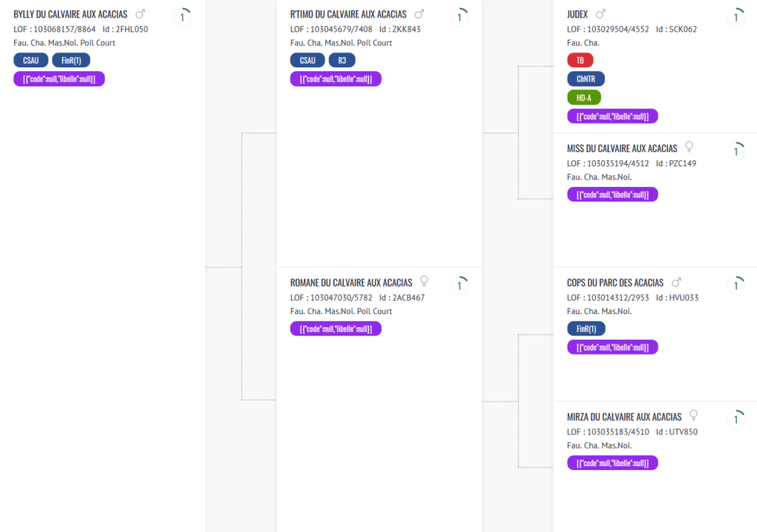Image resolution: width=757 pixels, height=532 pixels.
Task: Click male symbol next to JUDEX
Action: coord(600,14)
